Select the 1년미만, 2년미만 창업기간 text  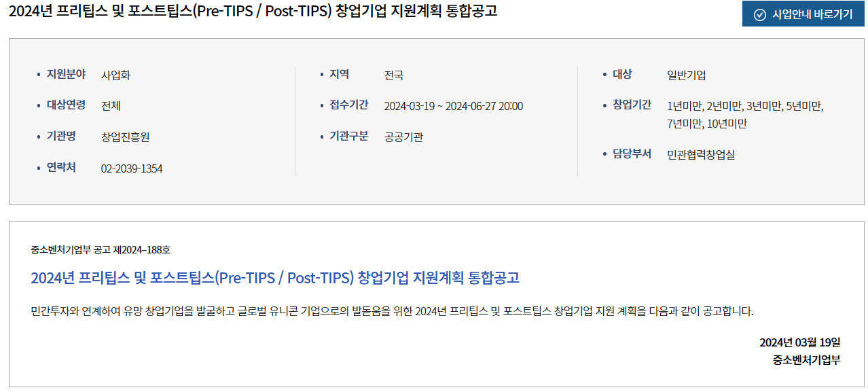(746, 115)
